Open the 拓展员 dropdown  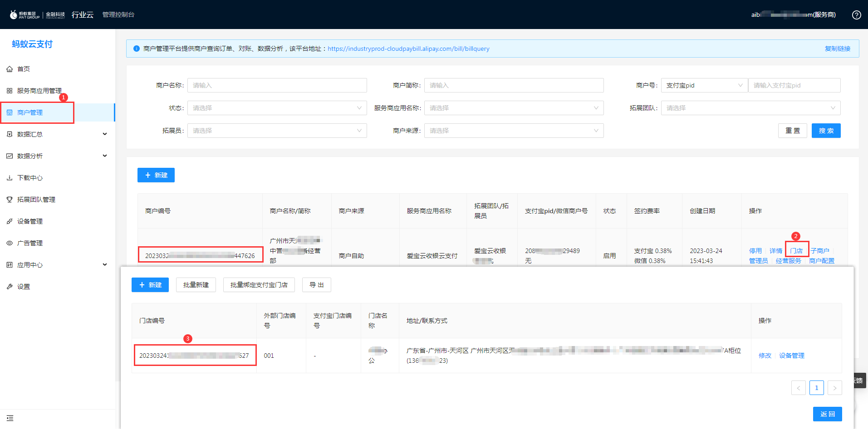(277, 131)
